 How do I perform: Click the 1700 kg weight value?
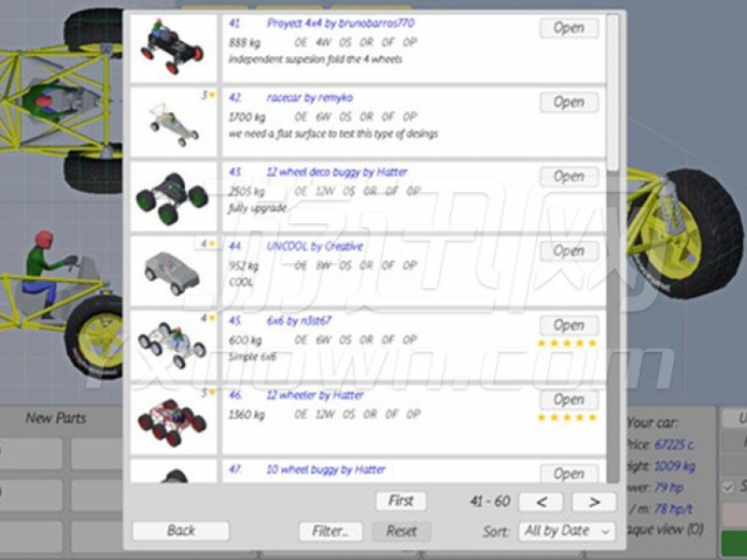[x=247, y=118]
